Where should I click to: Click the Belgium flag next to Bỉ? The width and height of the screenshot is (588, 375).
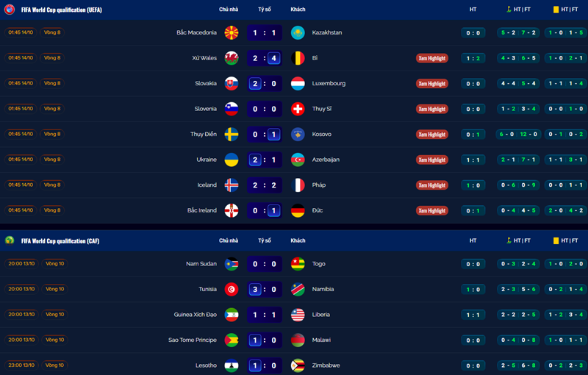pos(298,58)
